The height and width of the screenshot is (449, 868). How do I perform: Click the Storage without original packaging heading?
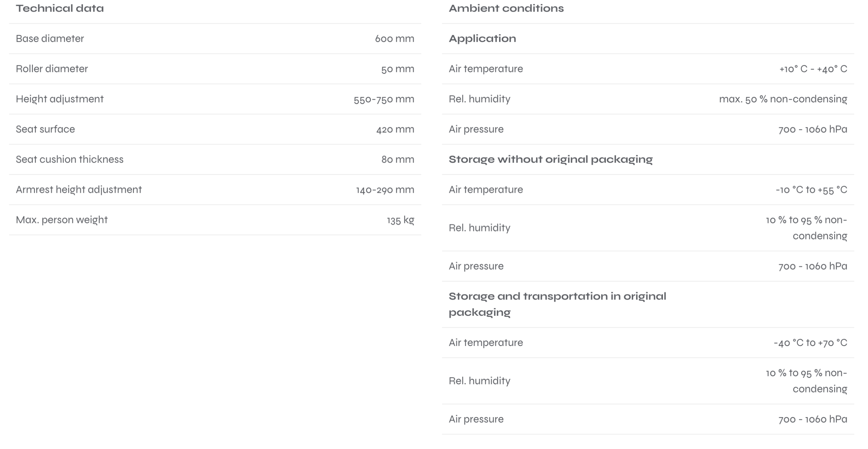[550, 159]
